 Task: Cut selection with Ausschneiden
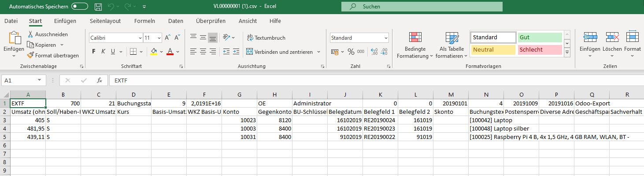(48, 34)
